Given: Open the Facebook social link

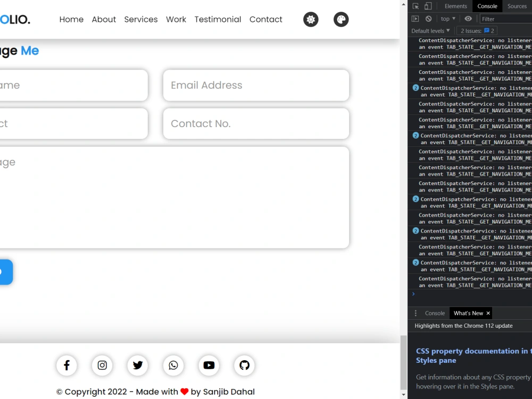Looking at the screenshot, I should click(x=66, y=365).
